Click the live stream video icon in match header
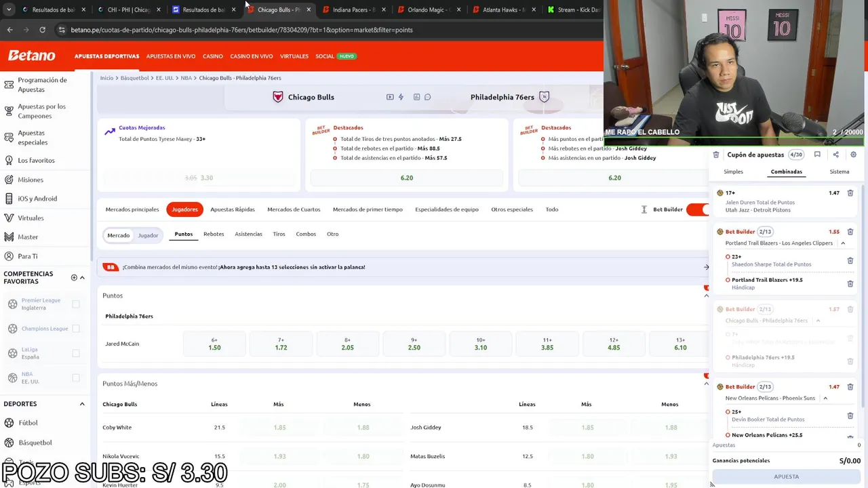 [390, 97]
